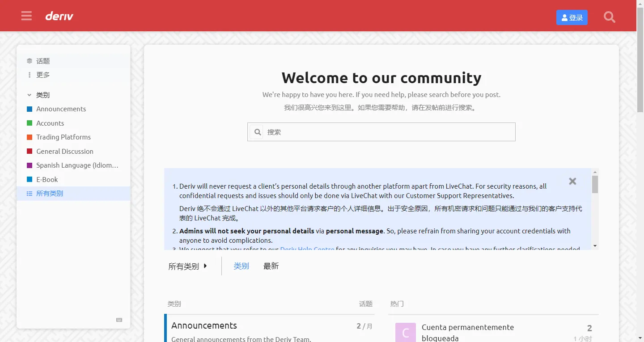The width and height of the screenshot is (644, 342).
Task: Click the blue Announcements color square
Action: click(30, 109)
